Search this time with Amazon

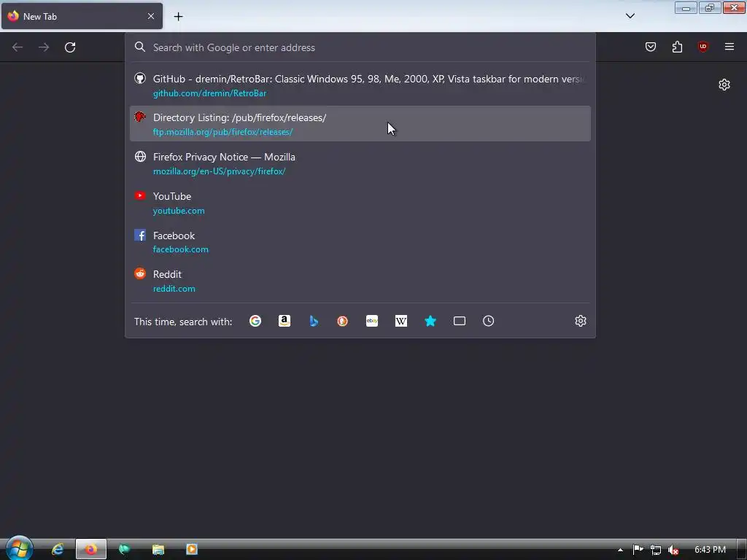tap(285, 321)
